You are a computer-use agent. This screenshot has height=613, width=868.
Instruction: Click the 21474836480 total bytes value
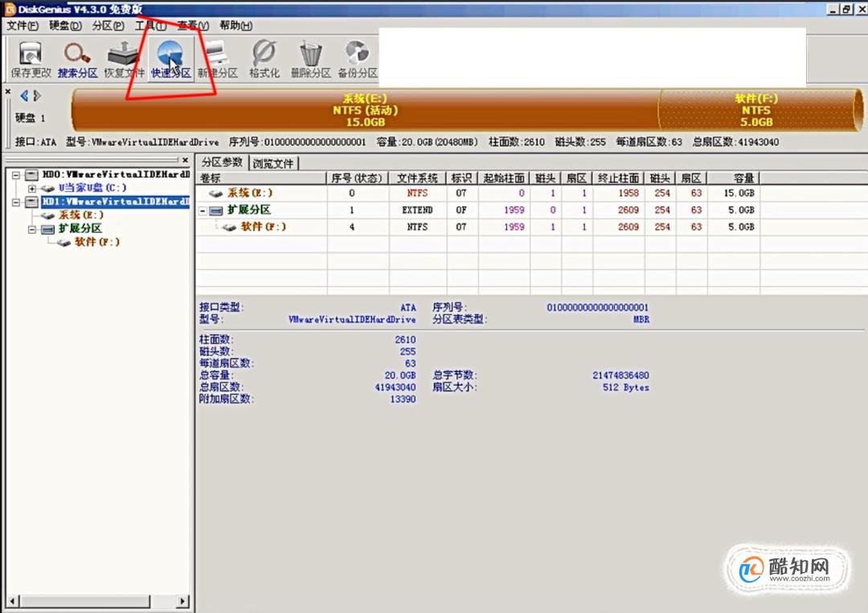(620, 375)
